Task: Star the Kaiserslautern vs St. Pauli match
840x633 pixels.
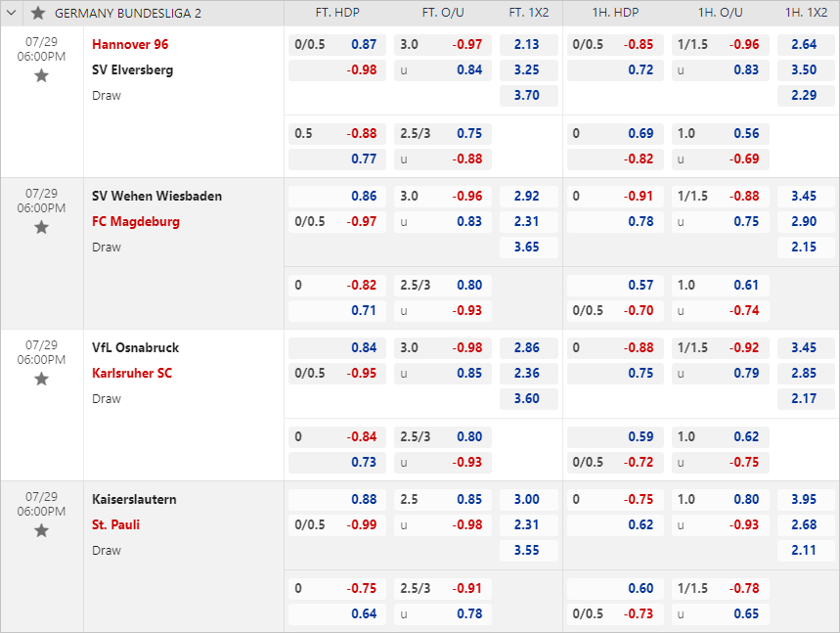Action: click(41, 531)
